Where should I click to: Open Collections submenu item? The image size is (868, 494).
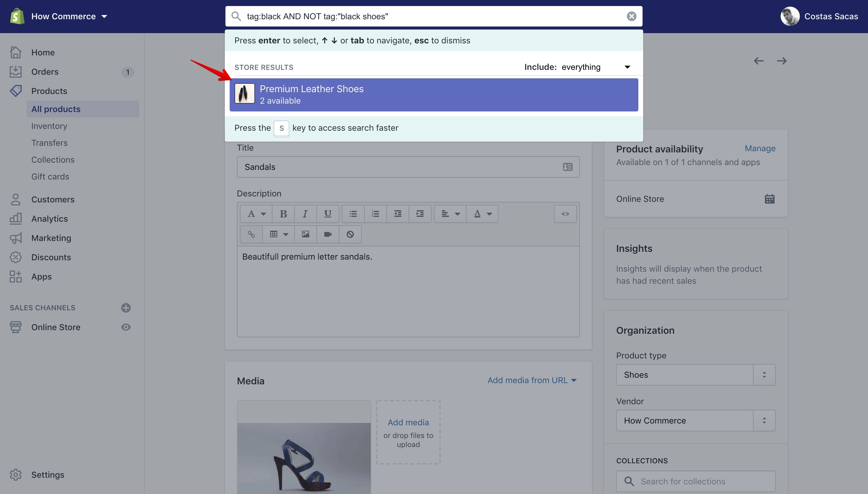[x=53, y=160]
